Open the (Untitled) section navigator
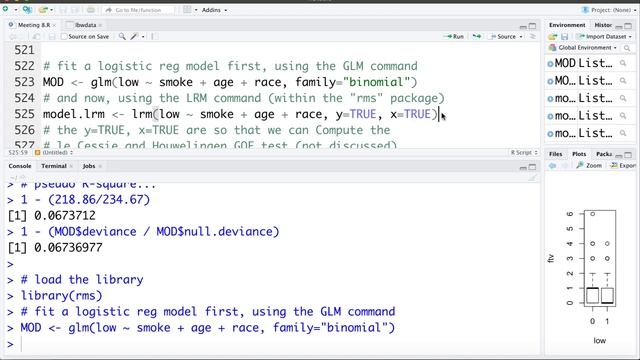Screen dimensions: 640x360 tap(54, 153)
